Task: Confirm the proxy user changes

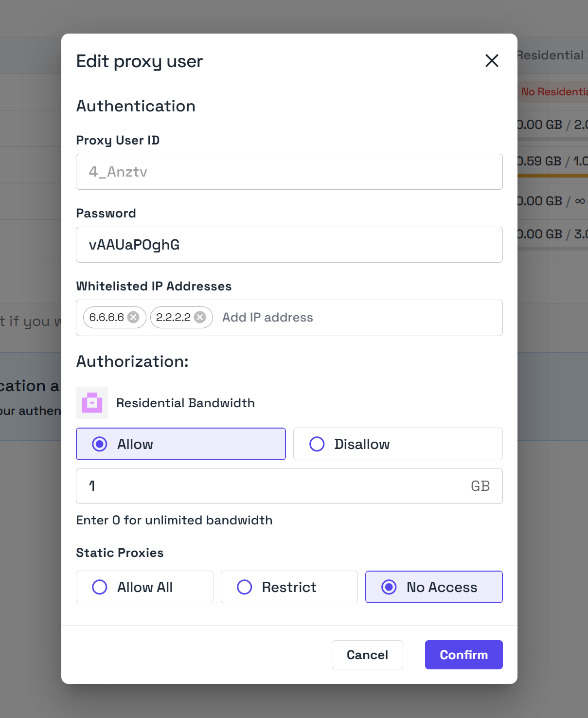Action: 463,655
